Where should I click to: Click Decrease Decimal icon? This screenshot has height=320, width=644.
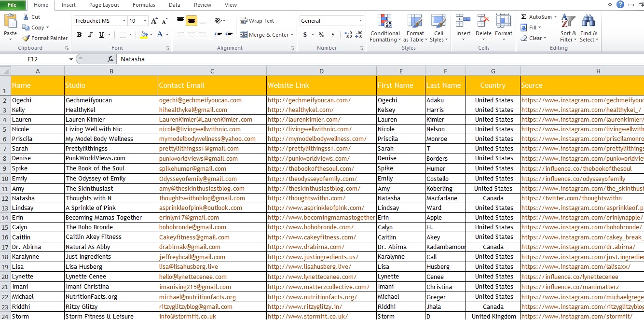(359, 35)
